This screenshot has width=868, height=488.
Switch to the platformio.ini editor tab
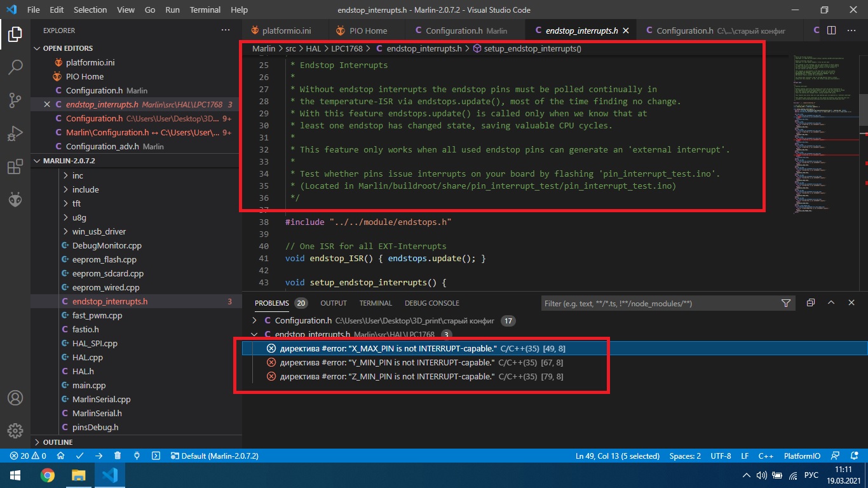[285, 30]
